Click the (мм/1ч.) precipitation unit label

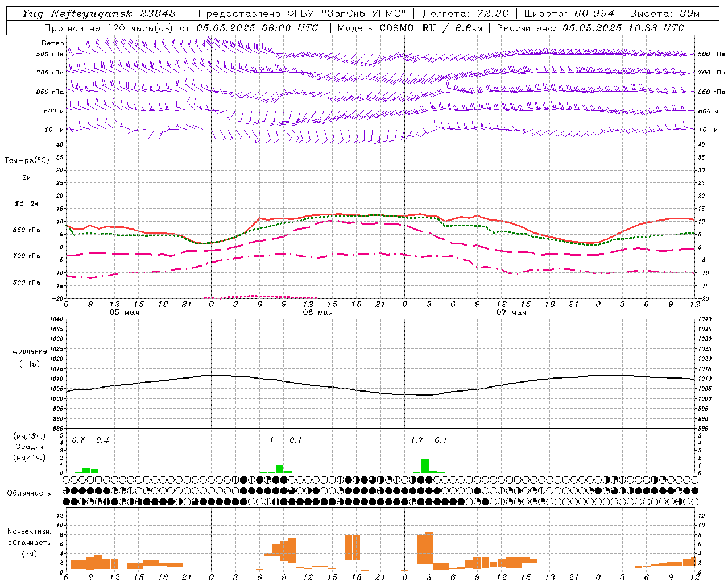tap(29, 458)
